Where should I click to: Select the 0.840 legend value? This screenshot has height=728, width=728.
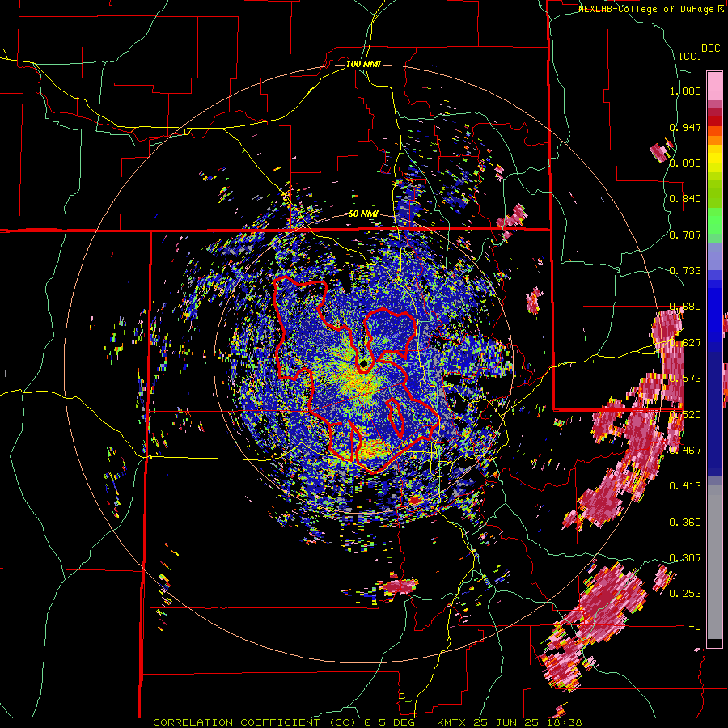[x=685, y=199]
